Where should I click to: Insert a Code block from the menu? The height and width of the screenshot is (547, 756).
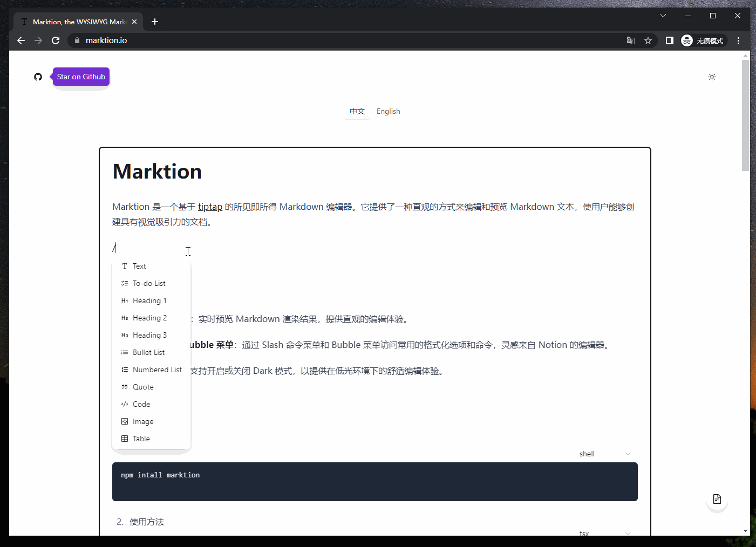pyautogui.click(x=151, y=404)
